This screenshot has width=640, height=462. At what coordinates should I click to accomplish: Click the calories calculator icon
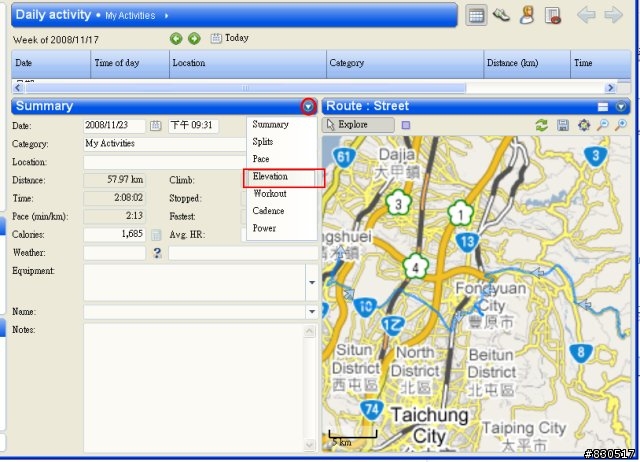(x=156, y=235)
